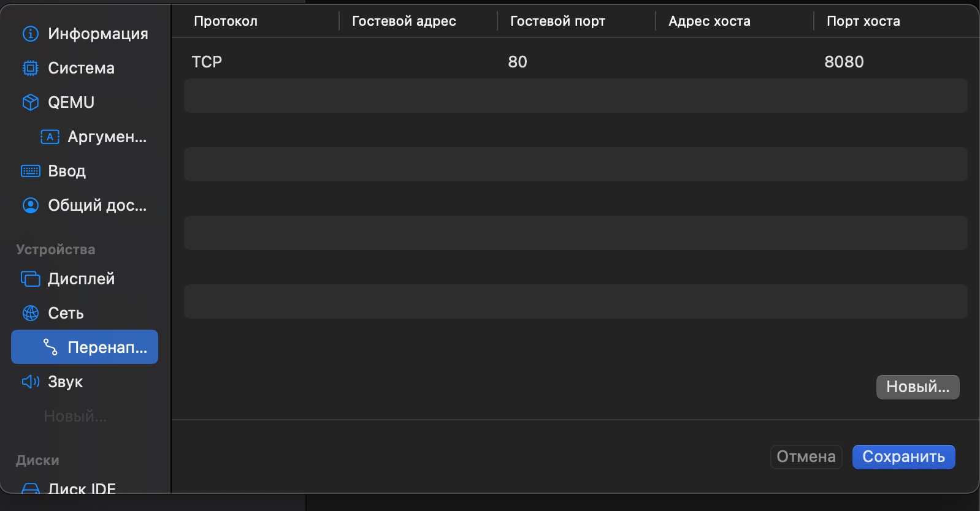Click the host port value 8080

pos(844,61)
